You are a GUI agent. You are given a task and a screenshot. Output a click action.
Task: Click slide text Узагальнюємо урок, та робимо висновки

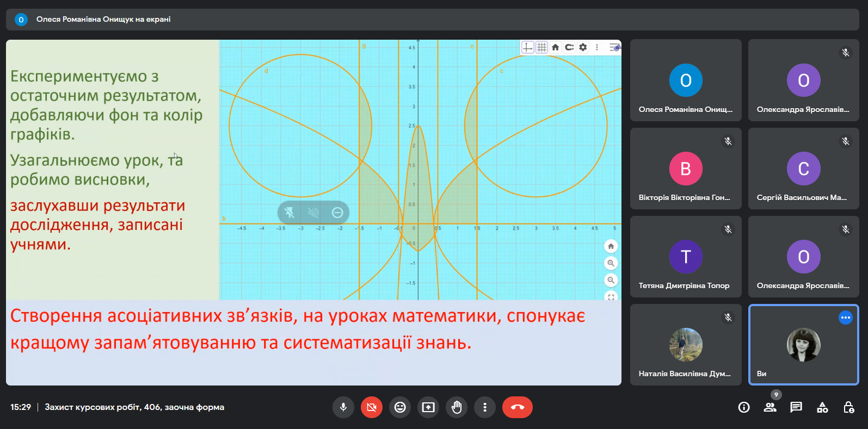point(96,170)
